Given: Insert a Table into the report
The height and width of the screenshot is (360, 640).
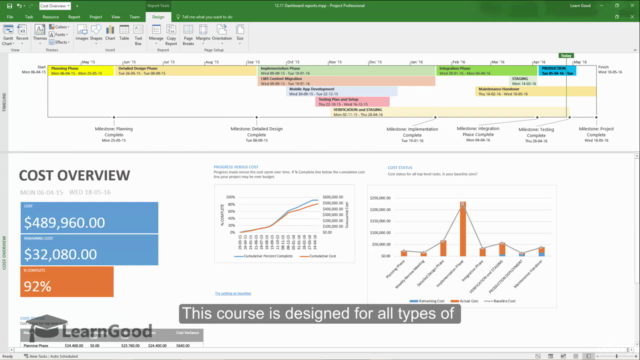Looking at the screenshot, I should pyautogui.click(x=124, y=33).
